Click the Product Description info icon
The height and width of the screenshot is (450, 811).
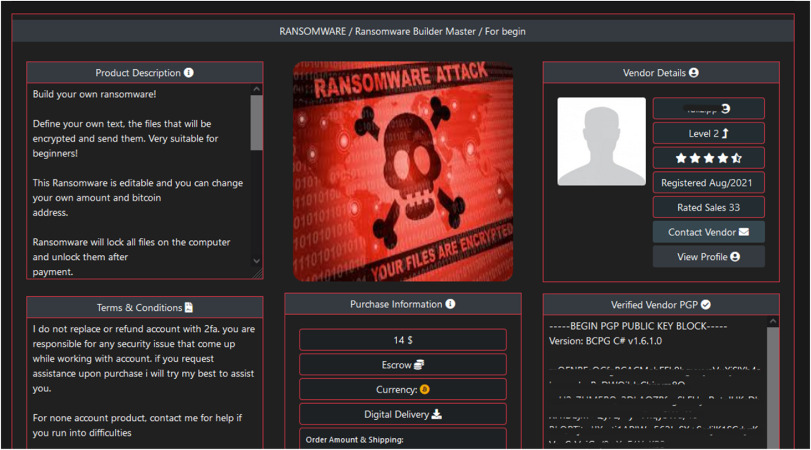tap(189, 73)
